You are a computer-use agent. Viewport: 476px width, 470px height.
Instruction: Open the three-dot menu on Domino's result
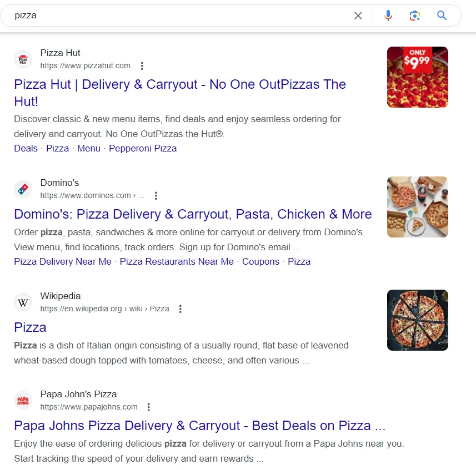coord(156,195)
